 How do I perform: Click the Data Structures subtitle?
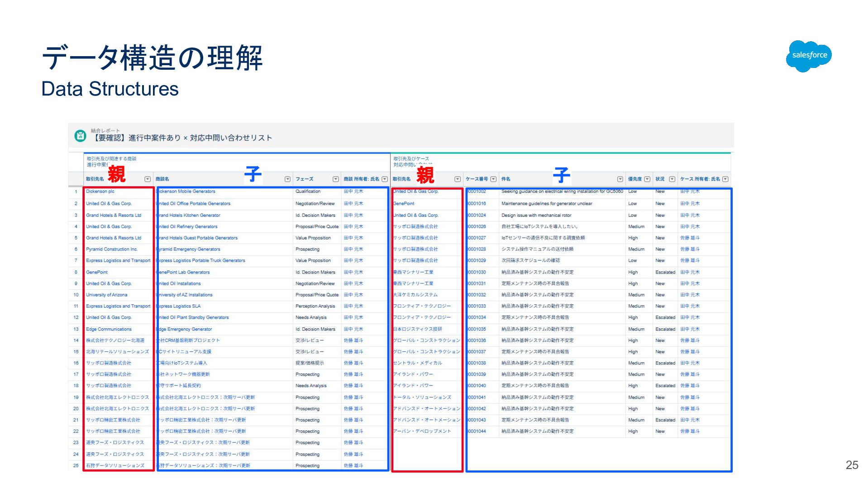click(110, 89)
